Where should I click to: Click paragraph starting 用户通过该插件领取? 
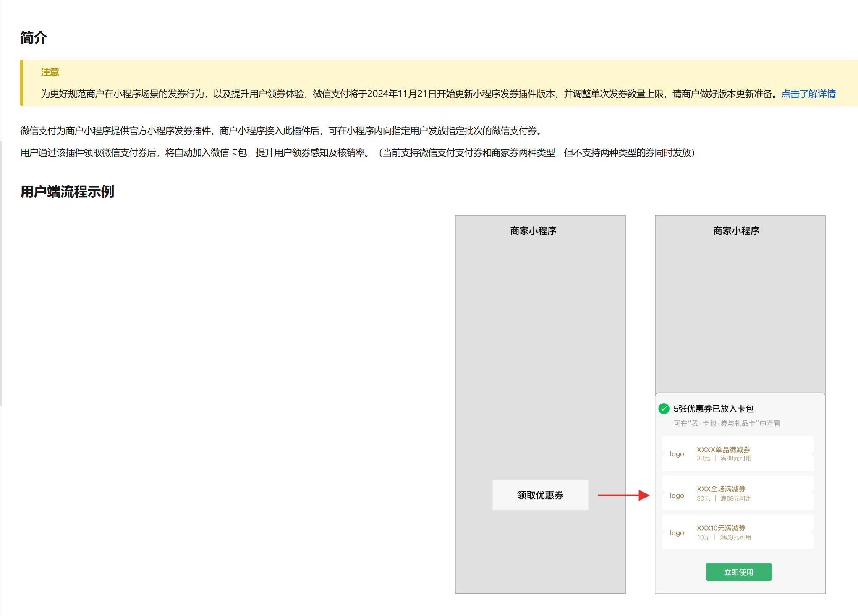358,153
